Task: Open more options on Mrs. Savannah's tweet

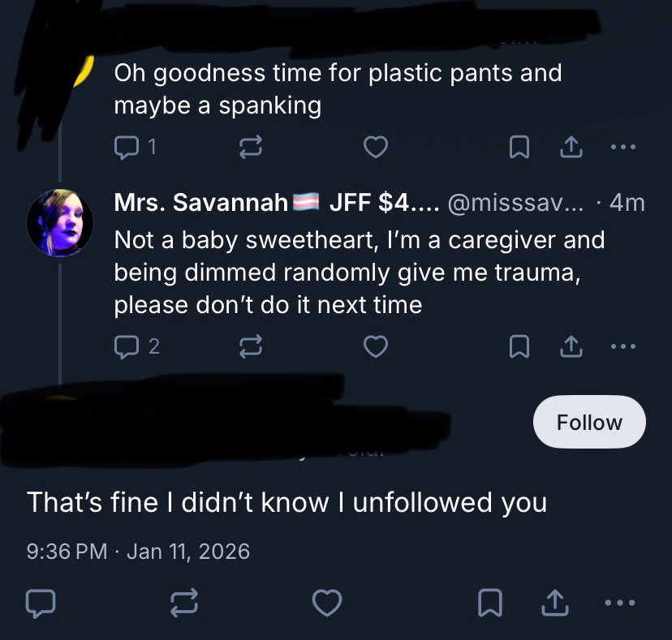Action: point(622,347)
